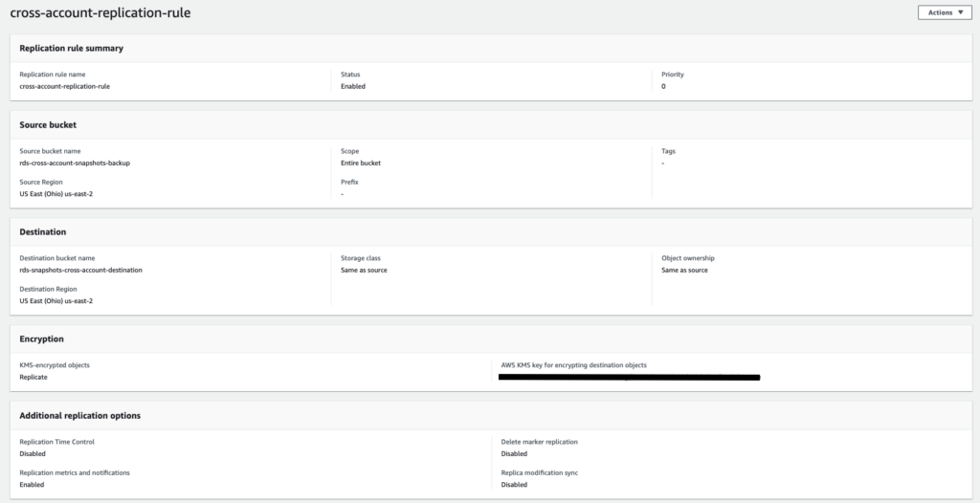Click the Entire bucket scope value

(x=361, y=163)
